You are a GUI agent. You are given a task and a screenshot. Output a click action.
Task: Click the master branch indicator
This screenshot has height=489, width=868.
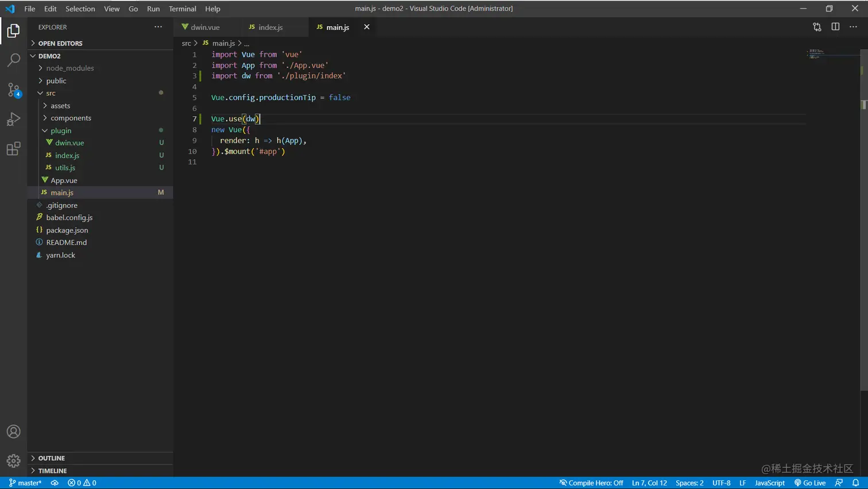pos(25,483)
